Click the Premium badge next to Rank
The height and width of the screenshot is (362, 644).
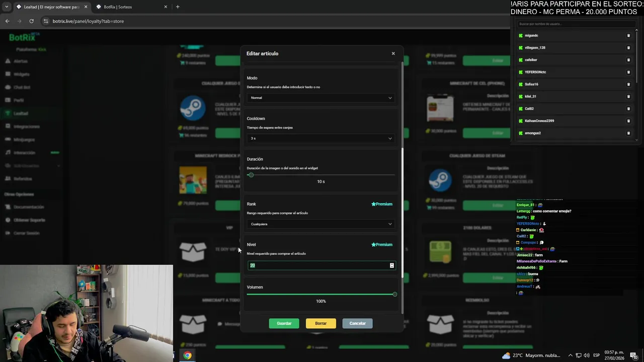(x=382, y=204)
